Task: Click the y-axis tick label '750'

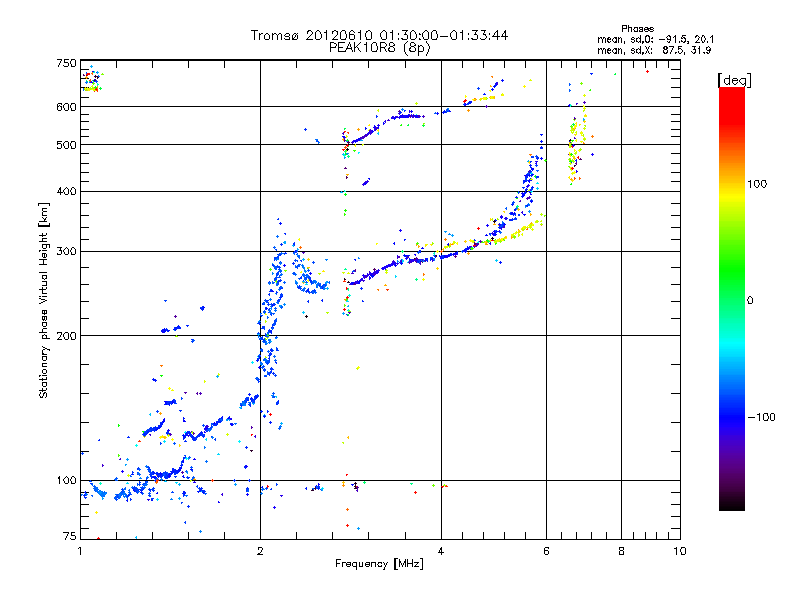Action: pyautogui.click(x=66, y=63)
